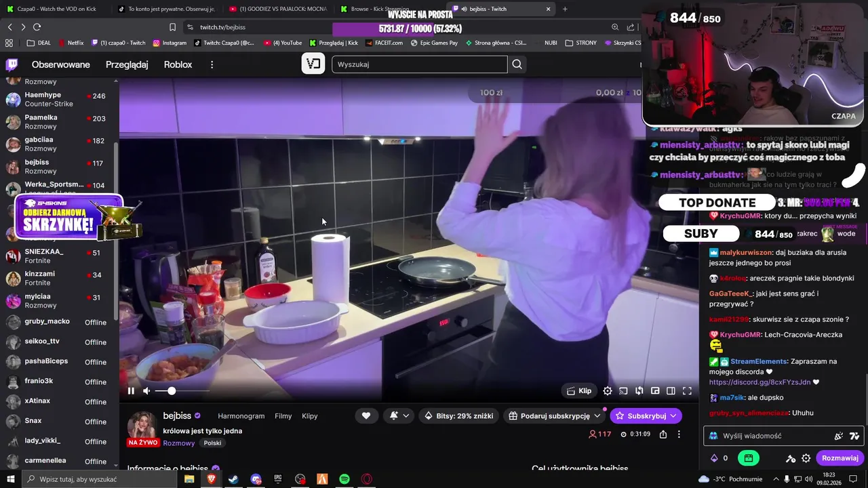Screen dimensions: 868x488
Task: Open chat settings gear icon
Action: point(806,458)
